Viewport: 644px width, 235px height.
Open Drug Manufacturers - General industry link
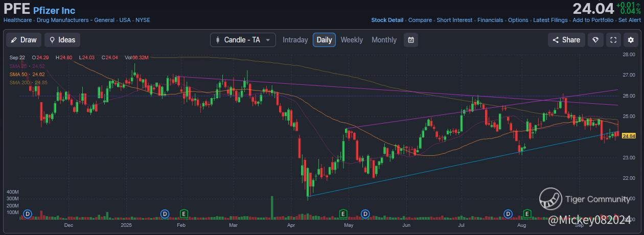(76, 20)
